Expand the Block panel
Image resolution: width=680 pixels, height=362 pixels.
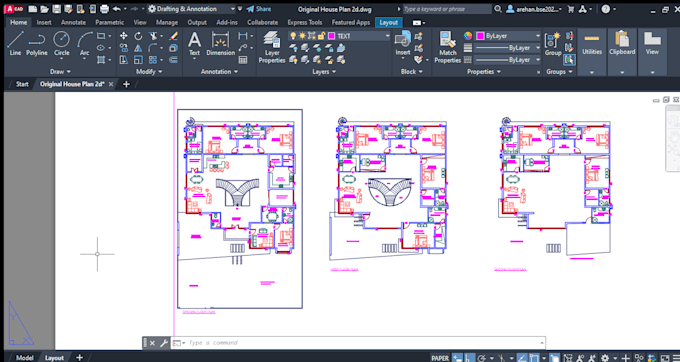[411, 72]
